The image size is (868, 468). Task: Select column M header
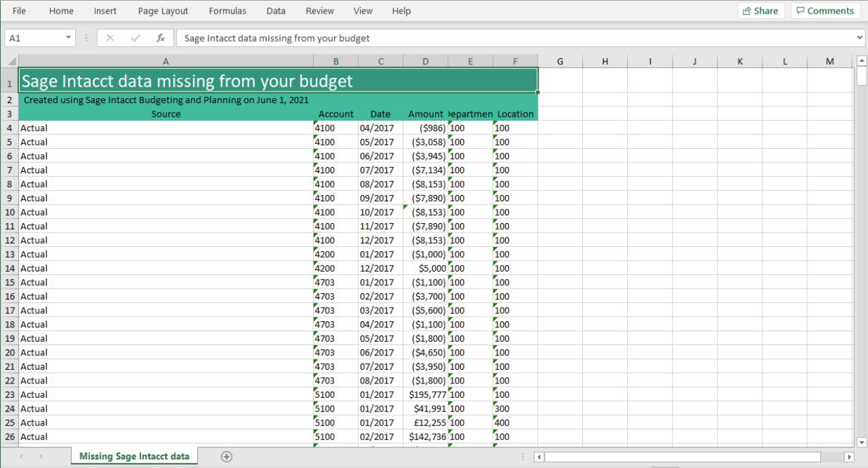click(830, 61)
